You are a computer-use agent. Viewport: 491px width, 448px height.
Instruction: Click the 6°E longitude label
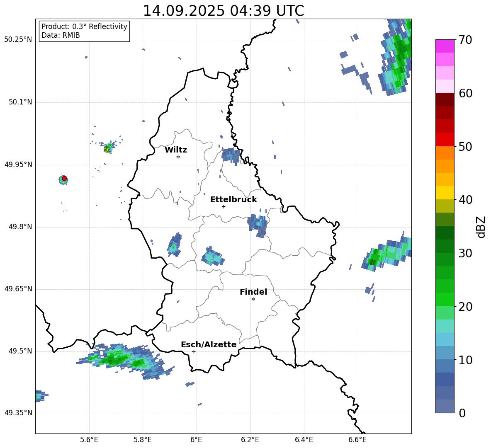tap(196, 440)
